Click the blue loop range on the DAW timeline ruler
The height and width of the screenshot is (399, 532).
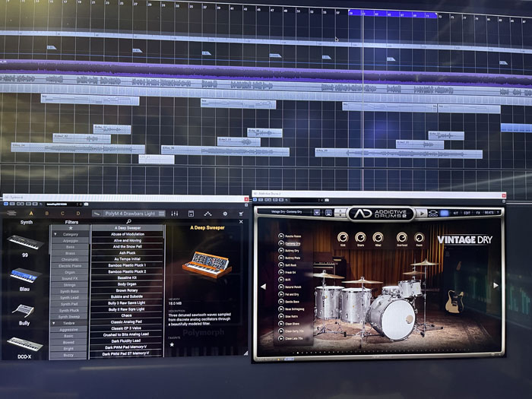point(393,14)
